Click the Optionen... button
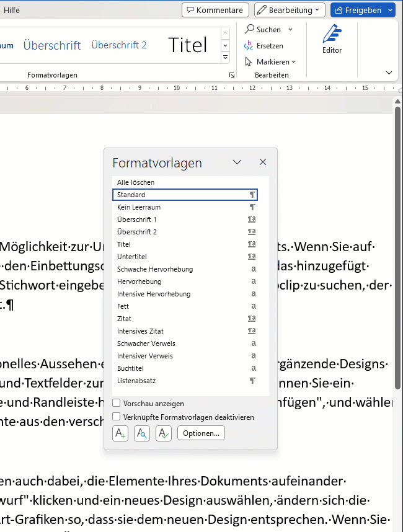The width and height of the screenshot is (403, 532). pyautogui.click(x=201, y=433)
